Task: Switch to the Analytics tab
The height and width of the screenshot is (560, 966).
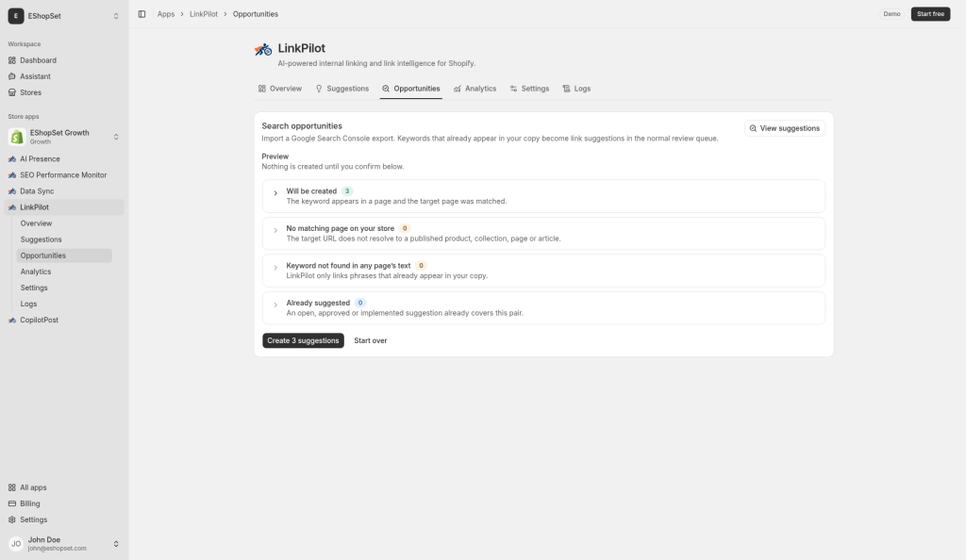Action: 475,89
